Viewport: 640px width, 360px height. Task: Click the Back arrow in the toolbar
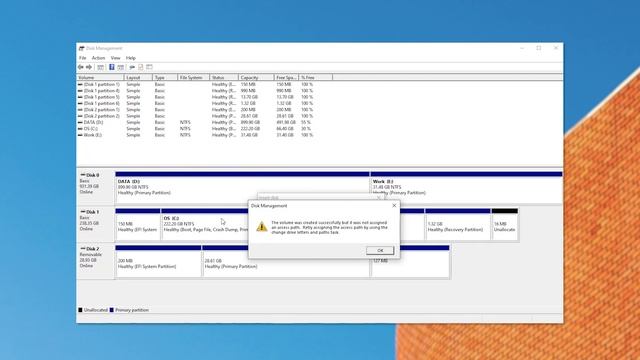pyautogui.click(x=80, y=67)
